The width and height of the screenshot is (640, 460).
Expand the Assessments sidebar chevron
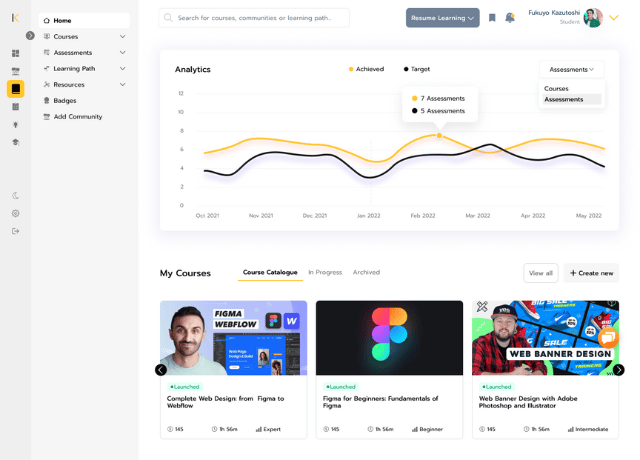122,52
